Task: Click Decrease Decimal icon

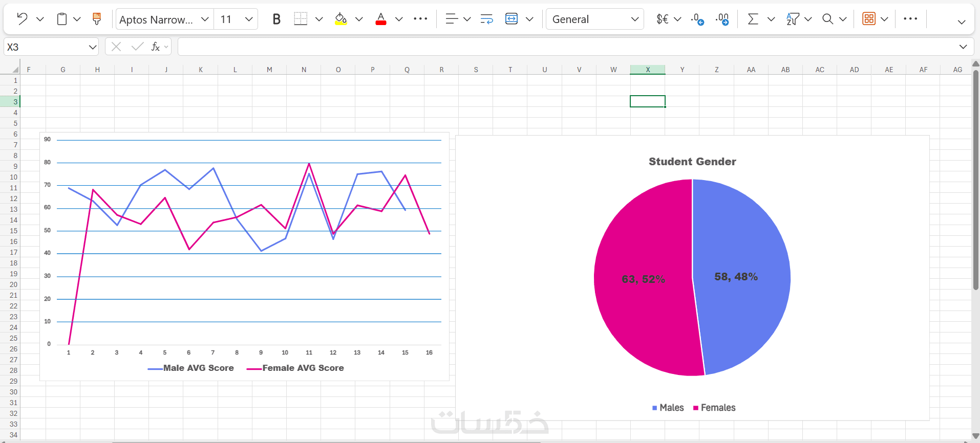Action: (697, 19)
